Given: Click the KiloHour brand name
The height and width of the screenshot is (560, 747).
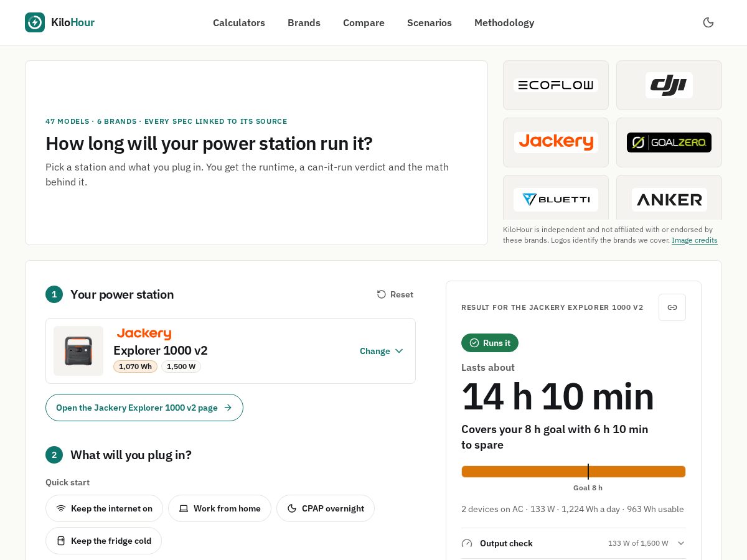Looking at the screenshot, I should tap(73, 22).
